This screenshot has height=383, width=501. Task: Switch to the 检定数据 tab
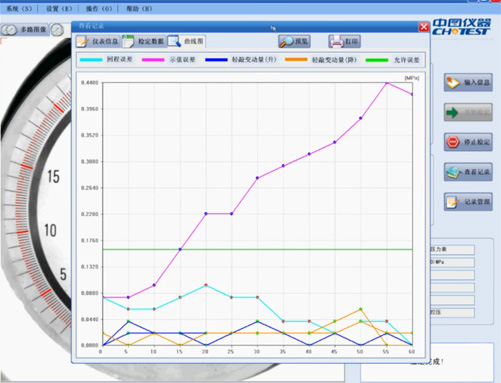[144, 41]
